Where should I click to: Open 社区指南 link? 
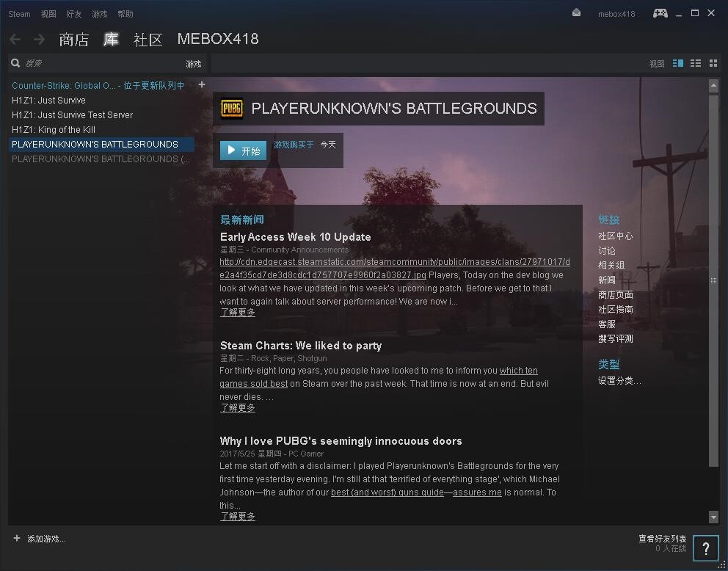click(615, 309)
